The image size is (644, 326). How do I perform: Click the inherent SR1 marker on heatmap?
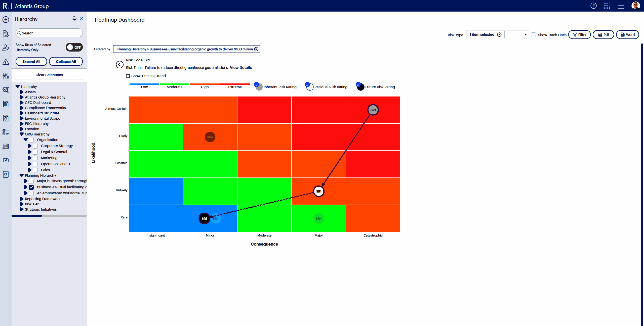[373, 110]
